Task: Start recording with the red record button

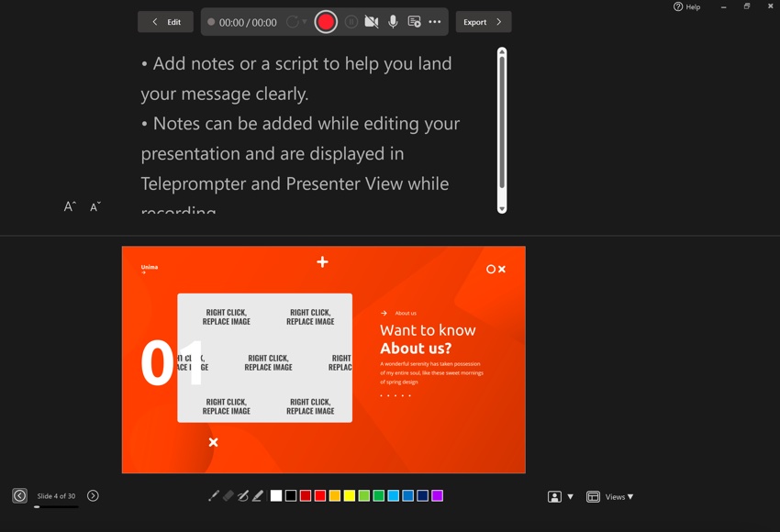Action: (326, 22)
